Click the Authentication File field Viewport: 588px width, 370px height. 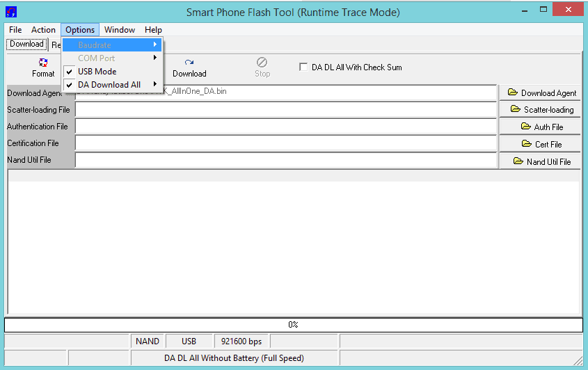[286, 127]
